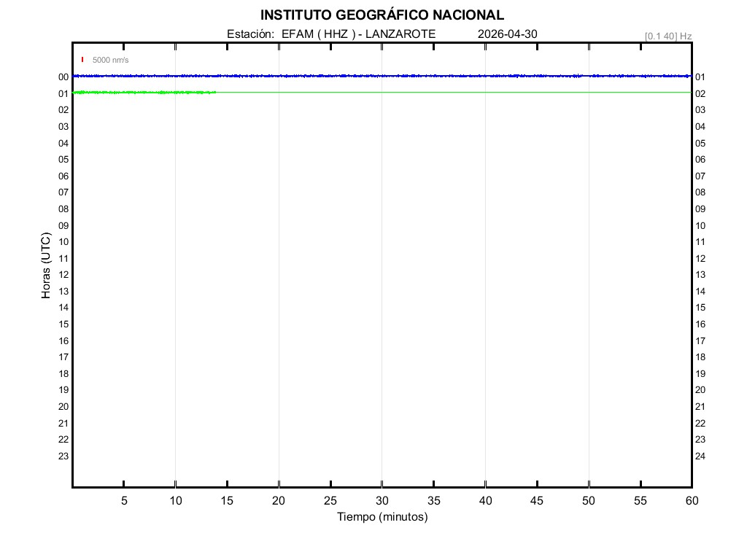747x560 pixels.
Task: Click the 45 minute tick on the time axis
Action: point(537,500)
